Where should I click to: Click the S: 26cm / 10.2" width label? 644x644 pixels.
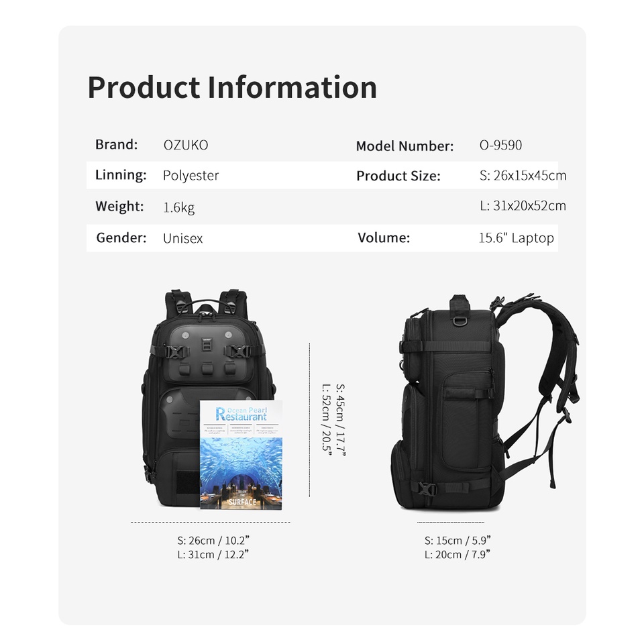click(x=213, y=541)
